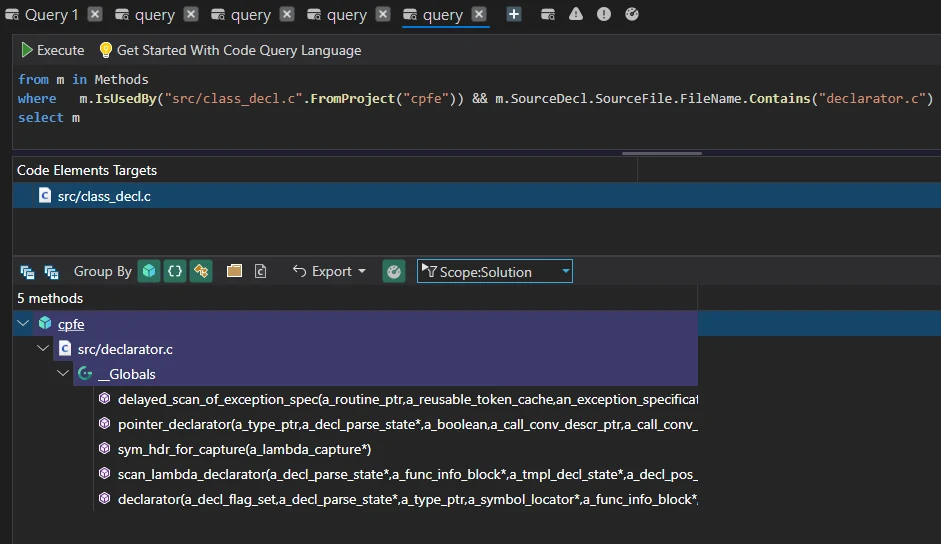Select the src/declarator.c file row
The image size is (941, 544).
tap(375, 349)
